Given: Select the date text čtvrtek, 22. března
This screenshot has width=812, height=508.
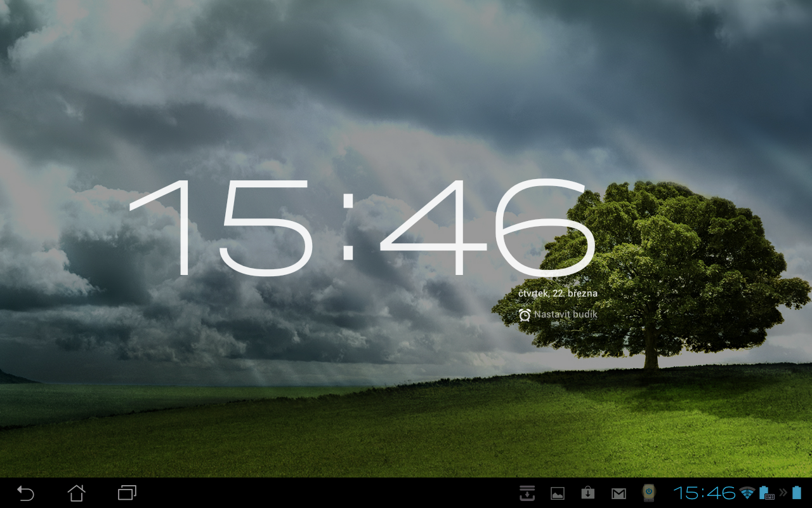Looking at the screenshot, I should [x=557, y=293].
